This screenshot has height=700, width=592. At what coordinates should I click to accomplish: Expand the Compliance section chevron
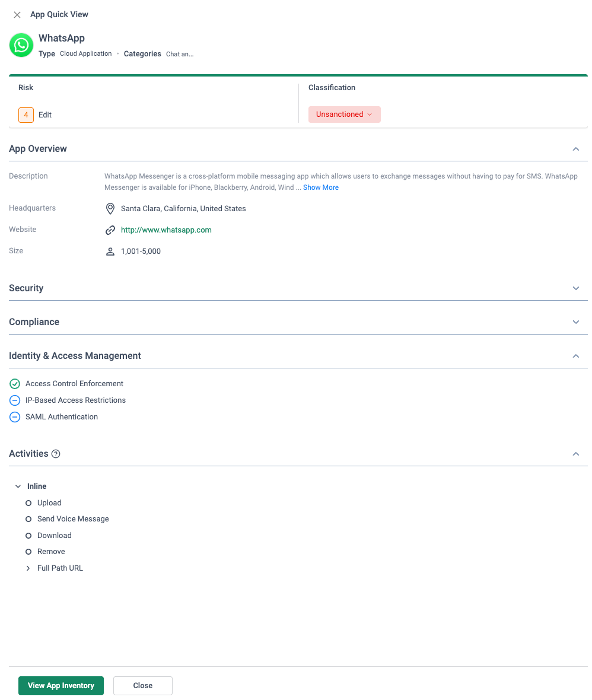(575, 322)
